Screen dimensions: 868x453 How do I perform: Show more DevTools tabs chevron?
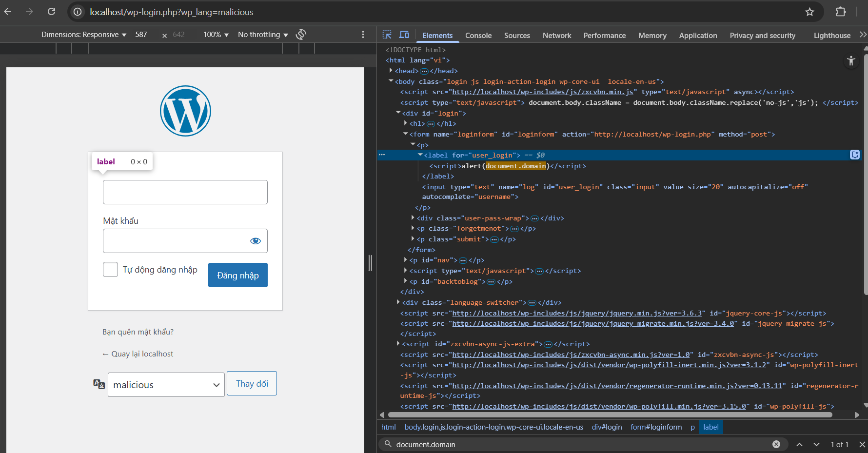863,35
